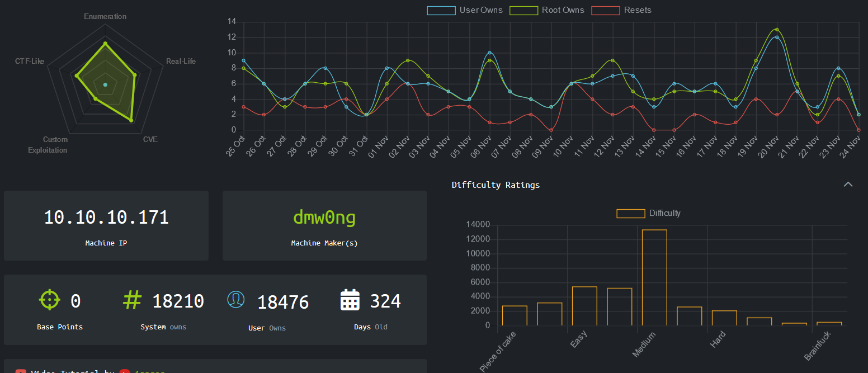
Task: Toggle the Root Owns legend series
Action: (547, 10)
